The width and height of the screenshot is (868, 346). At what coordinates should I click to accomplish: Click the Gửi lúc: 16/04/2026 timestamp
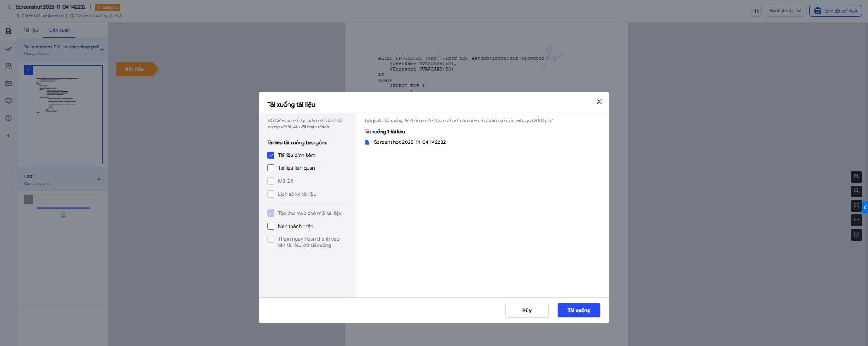point(99,16)
